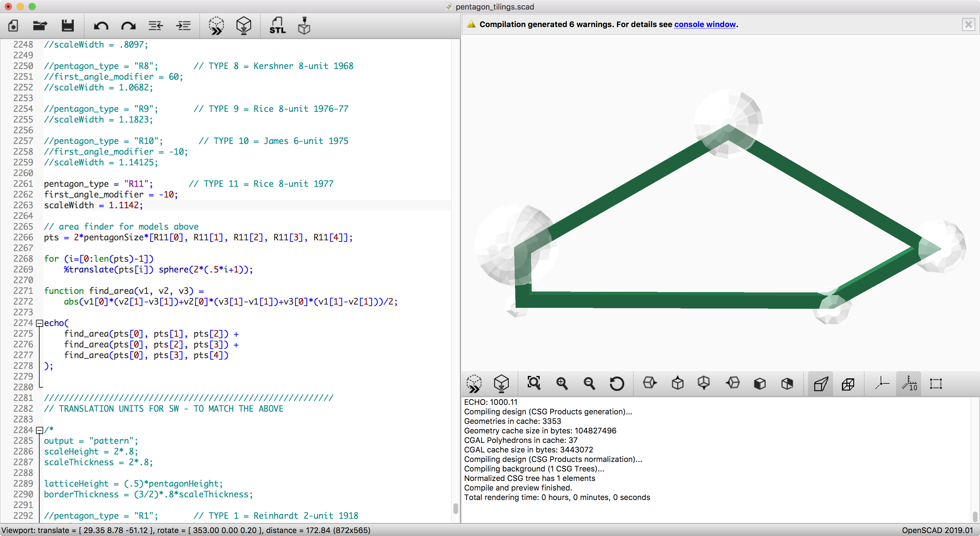980x536 pixels.
Task: Click Render icon in viewer toolbar
Action: (x=501, y=383)
